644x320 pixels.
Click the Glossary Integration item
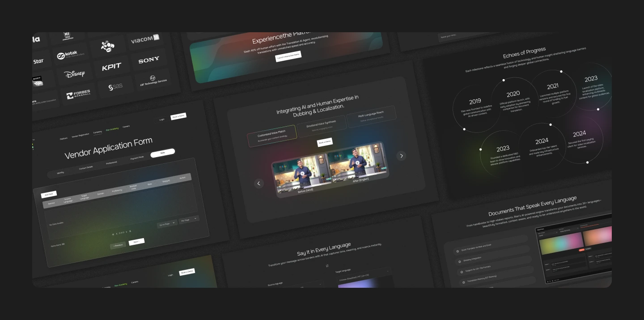pos(492,255)
